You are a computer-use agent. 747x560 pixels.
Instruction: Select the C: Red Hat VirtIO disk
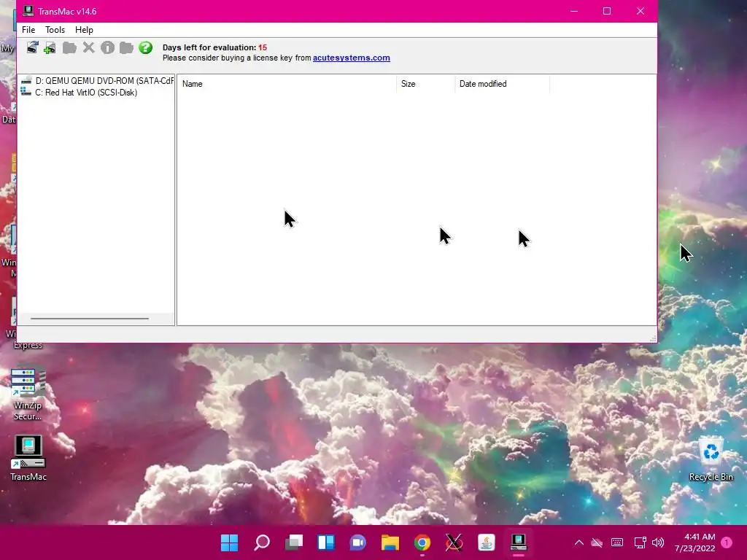[79, 93]
